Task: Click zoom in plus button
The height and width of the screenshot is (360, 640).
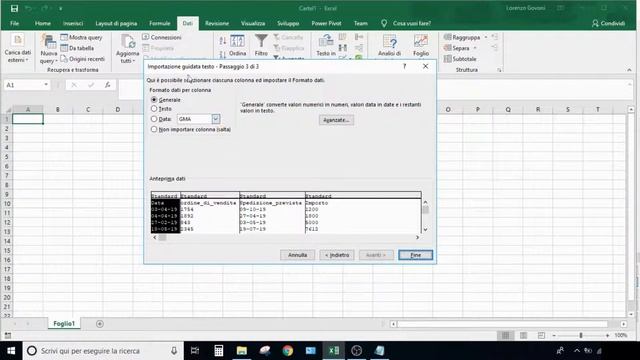Action: tap(607, 335)
